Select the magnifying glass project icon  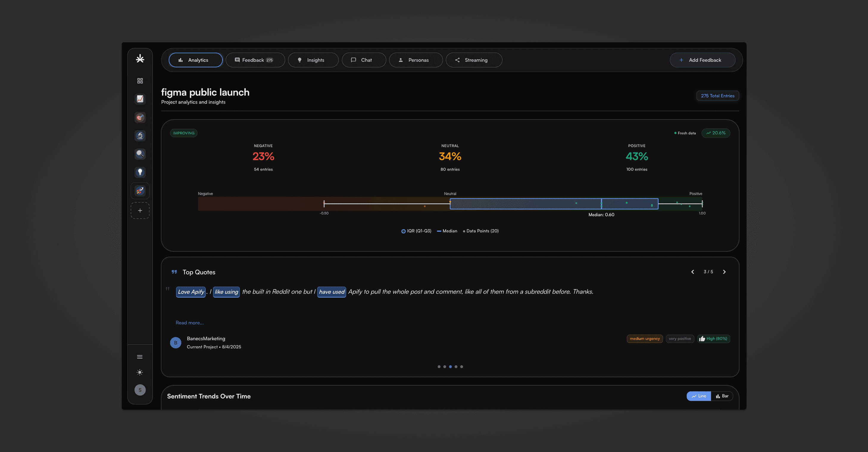pos(140,154)
